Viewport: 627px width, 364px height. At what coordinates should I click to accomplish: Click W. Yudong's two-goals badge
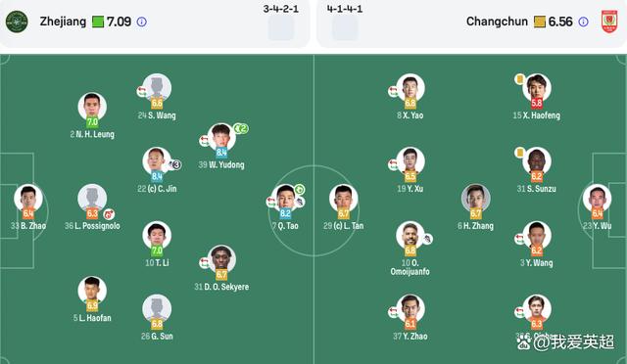[x=241, y=128]
